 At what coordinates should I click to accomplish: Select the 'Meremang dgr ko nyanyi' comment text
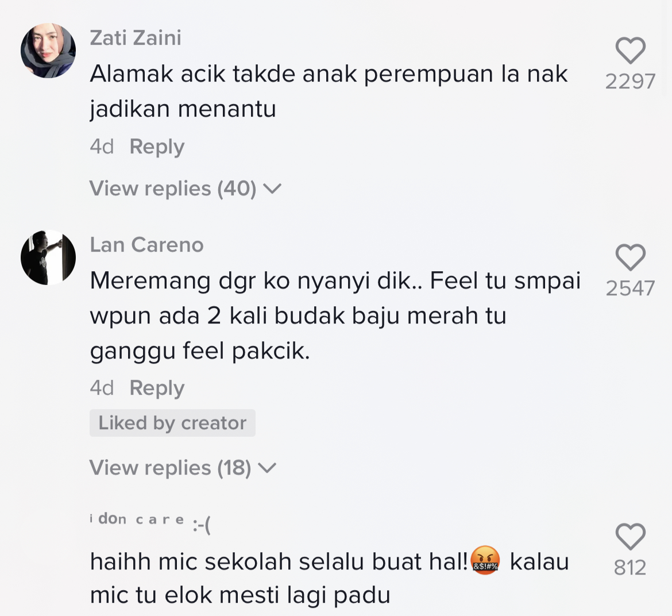coord(335,315)
